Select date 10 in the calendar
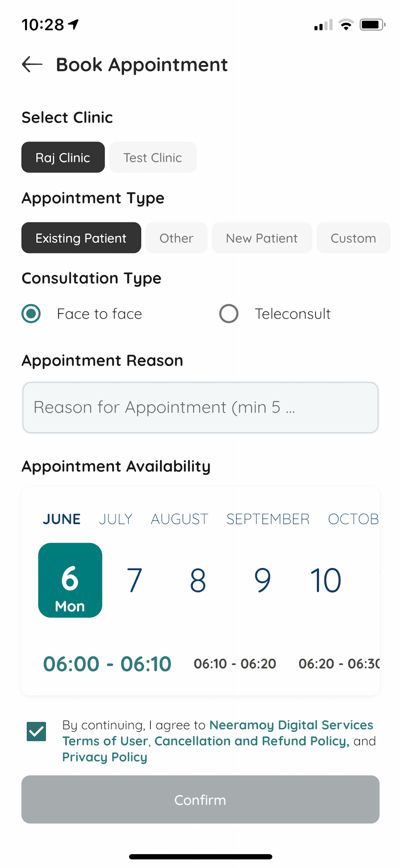Image resolution: width=401 pixels, height=868 pixels. point(325,580)
